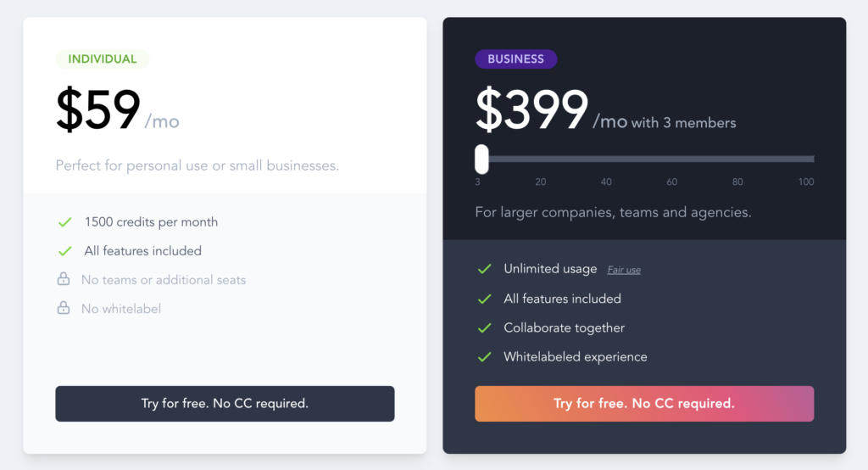Click the Business plan's gradient Try for free button
Viewport: 868px width, 470px height.
[x=644, y=404]
